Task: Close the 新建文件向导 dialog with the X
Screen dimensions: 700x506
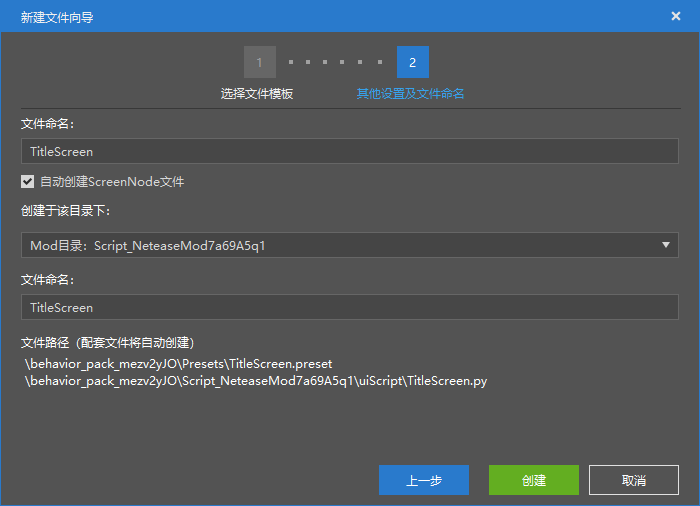Action: 676,16
